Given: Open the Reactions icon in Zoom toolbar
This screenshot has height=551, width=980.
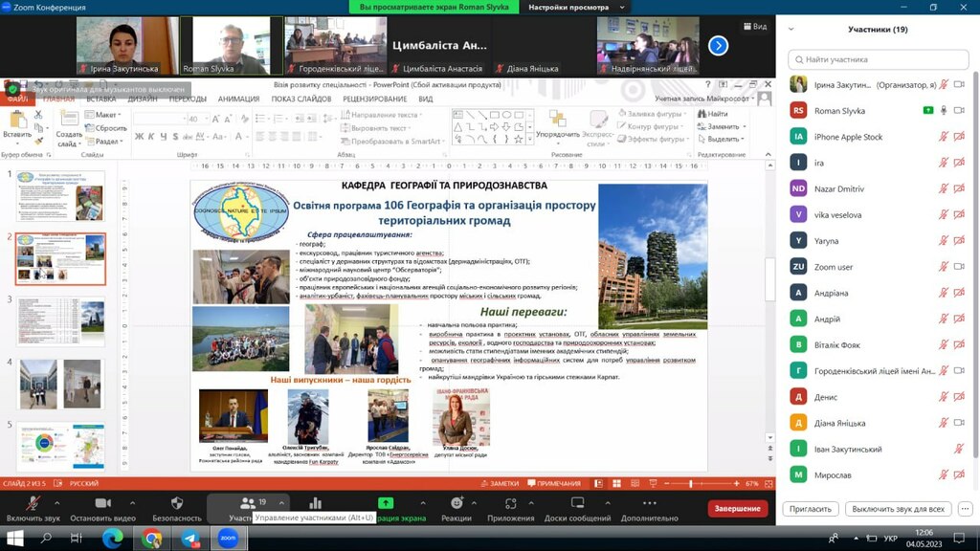Looking at the screenshot, I should pos(457,503).
